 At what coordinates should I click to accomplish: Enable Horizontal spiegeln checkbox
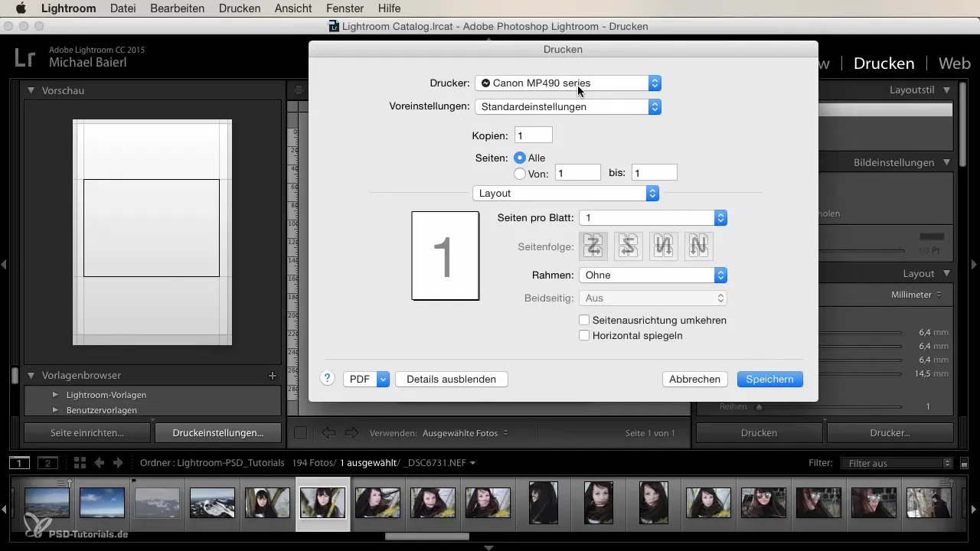[x=584, y=335]
